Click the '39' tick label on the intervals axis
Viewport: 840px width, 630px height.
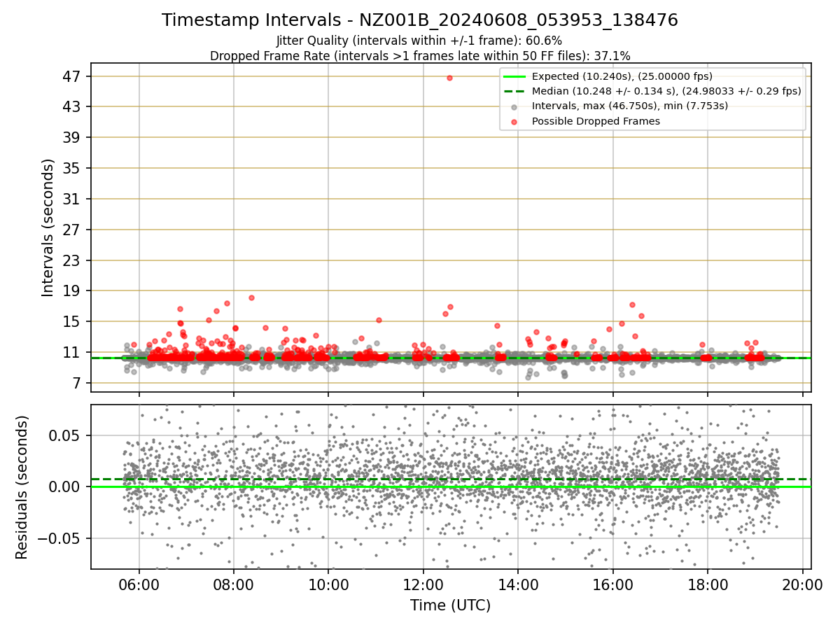click(x=71, y=137)
